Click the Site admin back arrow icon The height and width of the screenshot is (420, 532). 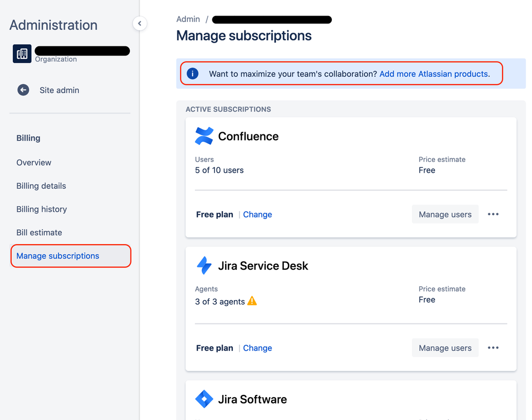tap(23, 90)
